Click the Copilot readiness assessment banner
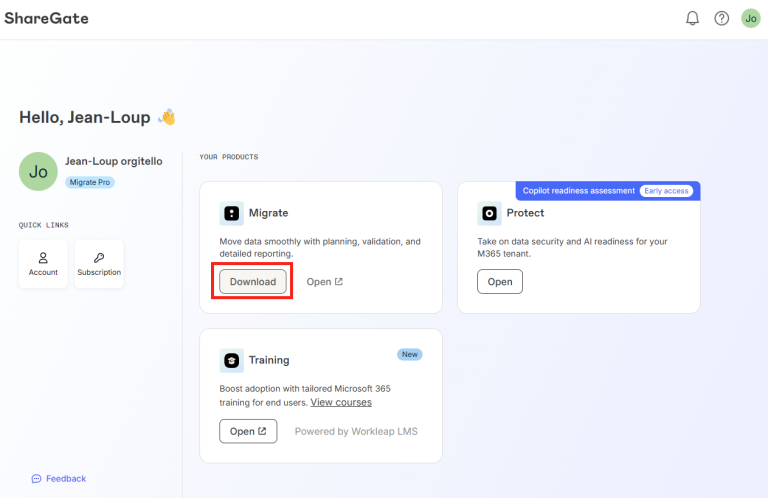The height and width of the screenshot is (498, 768). (578, 191)
